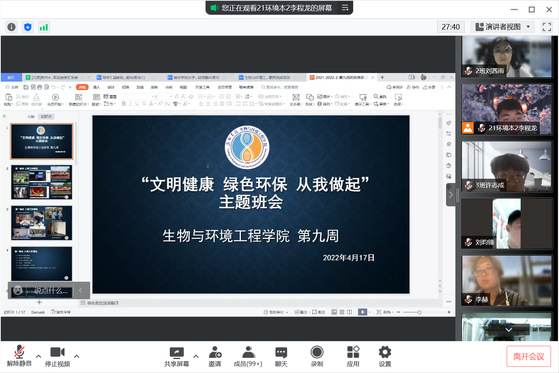Image resolution: width=559 pixels, height=373 pixels.
Task: Open the sharing banner menu icon
Action: point(345,7)
